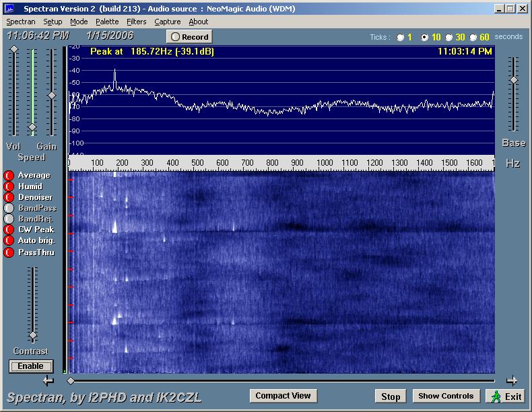The image size is (532, 412).
Task: Open the Mode menu
Action: tap(79, 22)
